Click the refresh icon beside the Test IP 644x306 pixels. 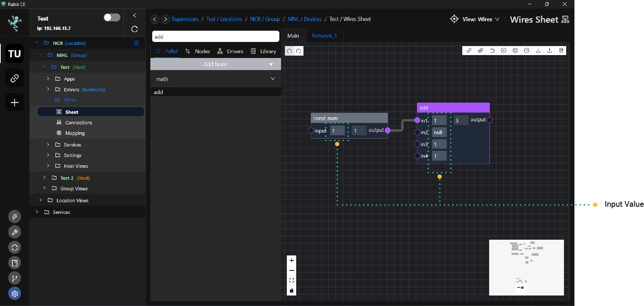point(135,29)
